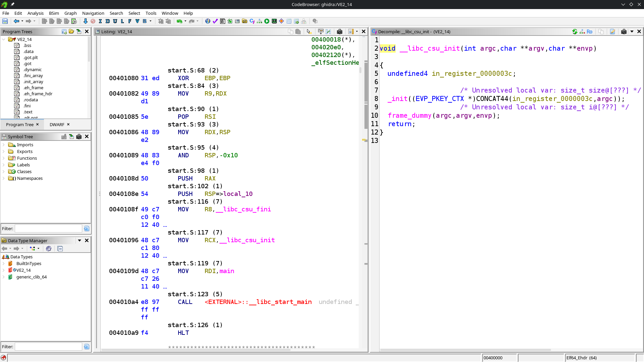
Task: Switch to the DWARF tab
Action: pos(57,124)
